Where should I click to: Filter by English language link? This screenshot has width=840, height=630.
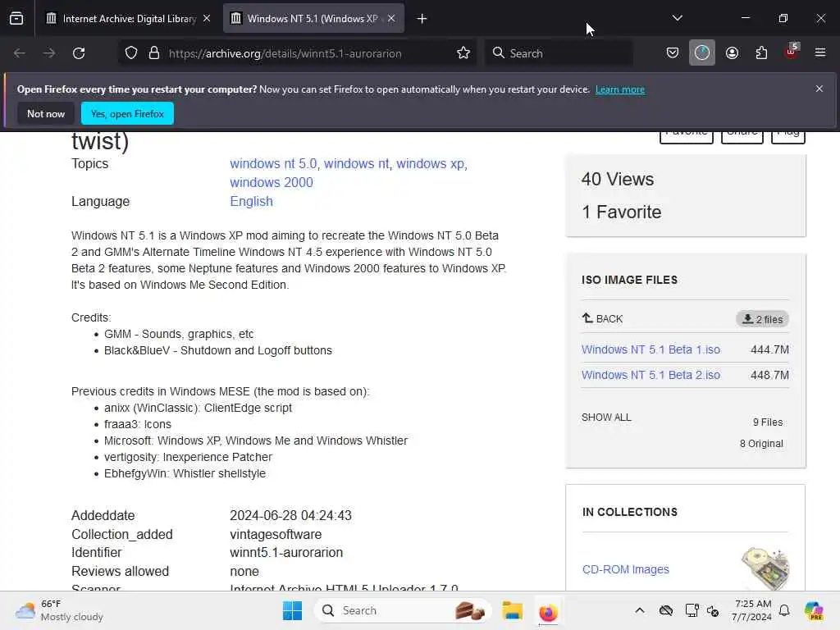tap(251, 202)
